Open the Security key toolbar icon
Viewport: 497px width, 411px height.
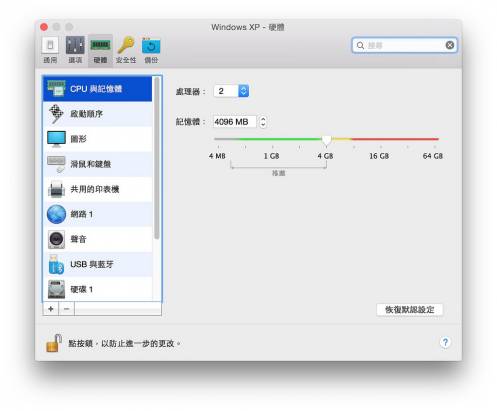[126, 50]
